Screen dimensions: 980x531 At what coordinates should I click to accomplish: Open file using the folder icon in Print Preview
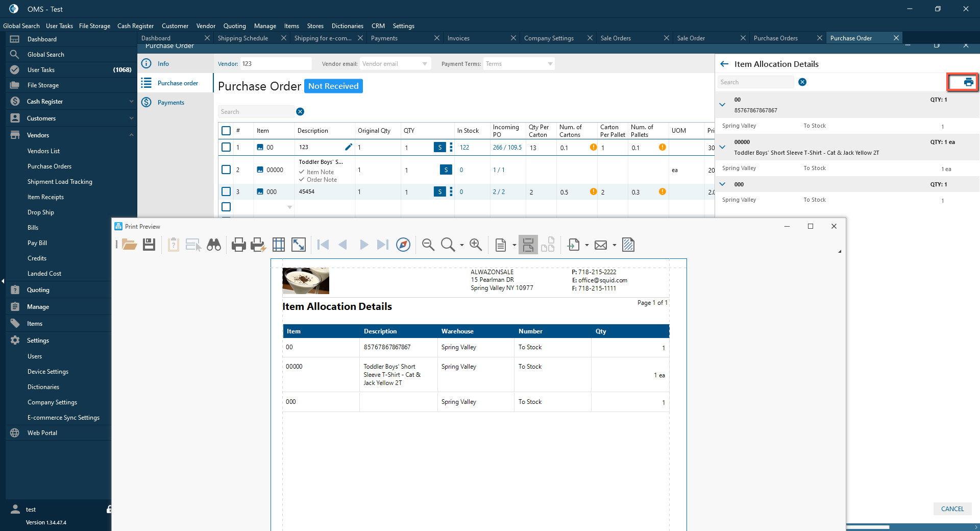point(129,245)
